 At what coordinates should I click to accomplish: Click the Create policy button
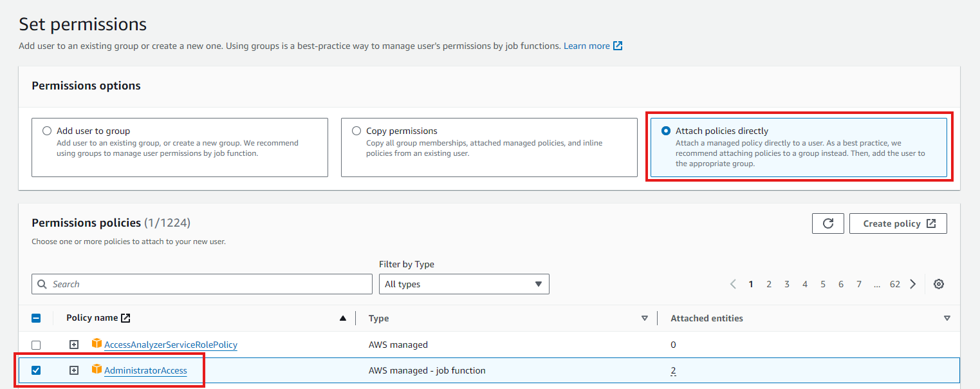point(898,223)
